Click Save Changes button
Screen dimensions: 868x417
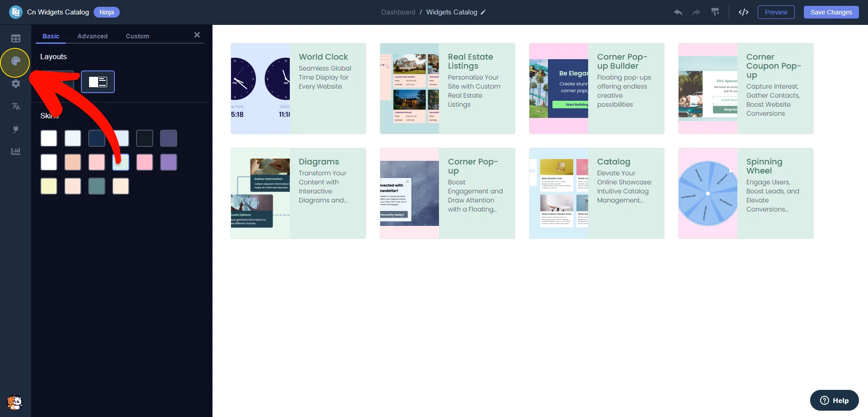pos(831,12)
